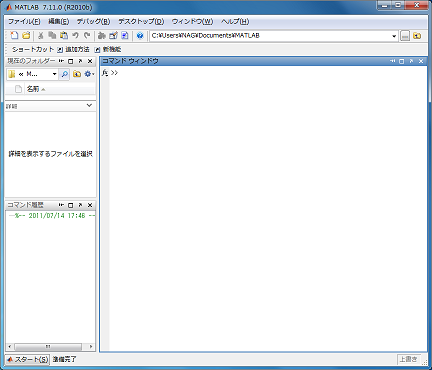Screen dimensions: 432x370
Task: Click the 上書き overwrite mode indicator
Action: point(408,359)
